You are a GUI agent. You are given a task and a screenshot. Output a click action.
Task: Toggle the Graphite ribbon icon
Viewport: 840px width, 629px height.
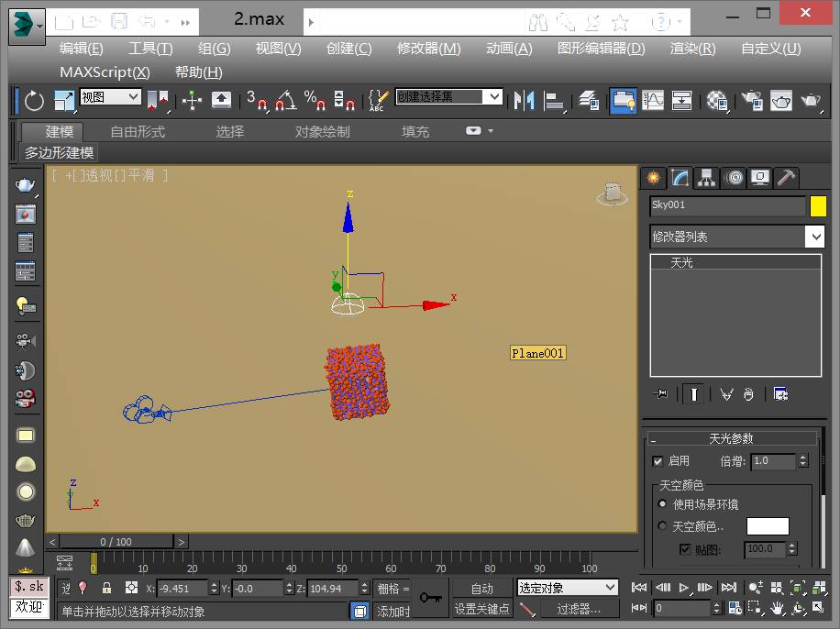coord(623,100)
